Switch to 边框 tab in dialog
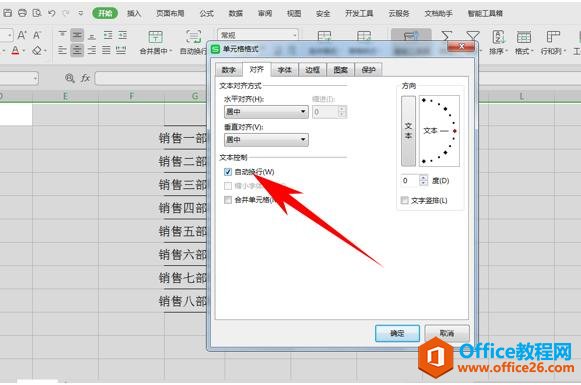This screenshot has height=385, width=581. [312, 70]
